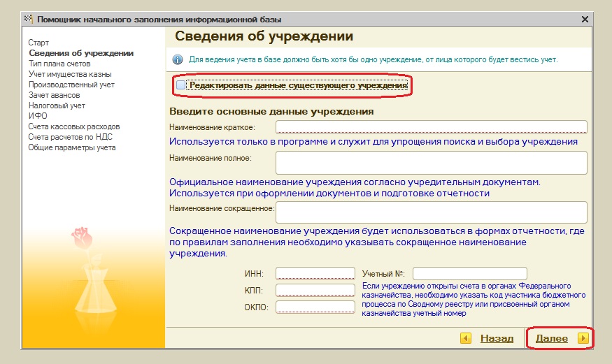
Task: Open 'Налоговый учет' step
Action: [x=57, y=105]
